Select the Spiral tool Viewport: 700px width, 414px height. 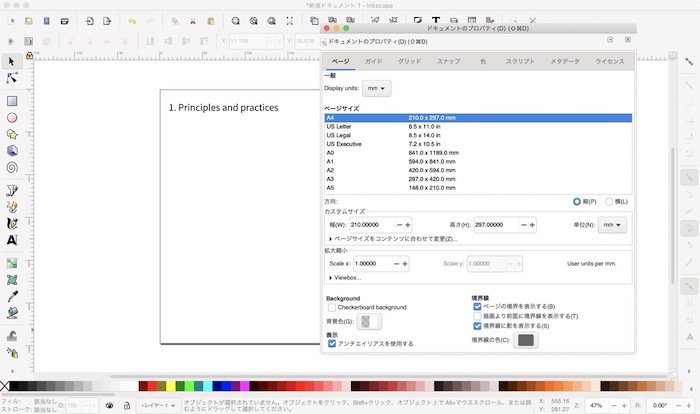12,167
